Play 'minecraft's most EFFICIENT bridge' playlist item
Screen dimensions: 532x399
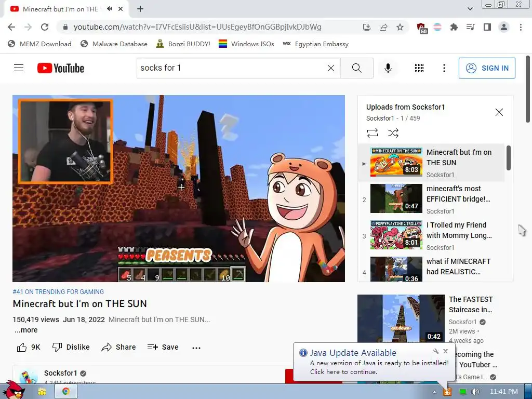pos(431,199)
